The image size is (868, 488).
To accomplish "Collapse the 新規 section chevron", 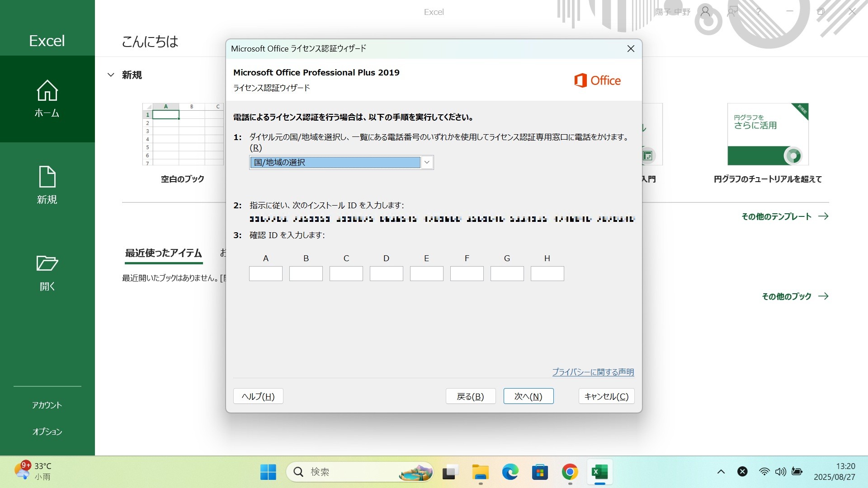I will tap(111, 75).
